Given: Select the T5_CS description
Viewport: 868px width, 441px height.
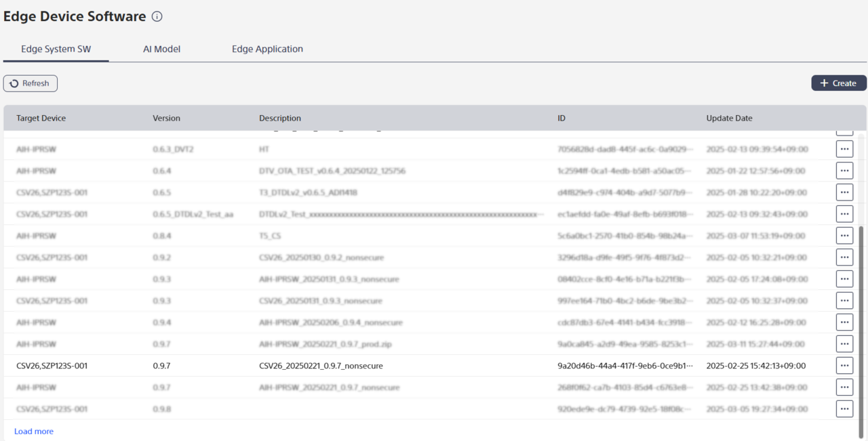Looking at the screenshot, I should tap(270, 236).
